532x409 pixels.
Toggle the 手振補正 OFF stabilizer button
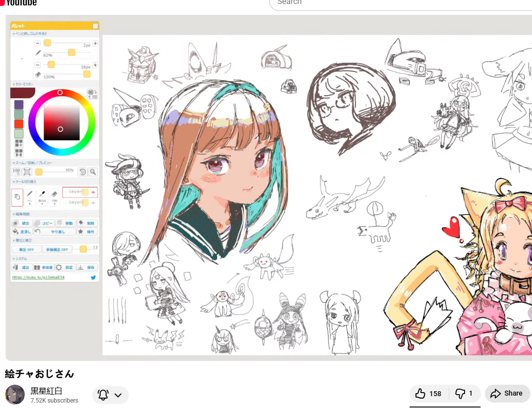(57, 249)
